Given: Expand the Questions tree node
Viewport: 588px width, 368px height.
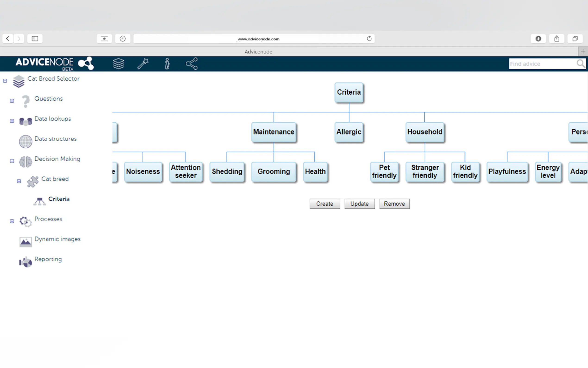Looking at the screenshot, I should (x=12, y=101).
